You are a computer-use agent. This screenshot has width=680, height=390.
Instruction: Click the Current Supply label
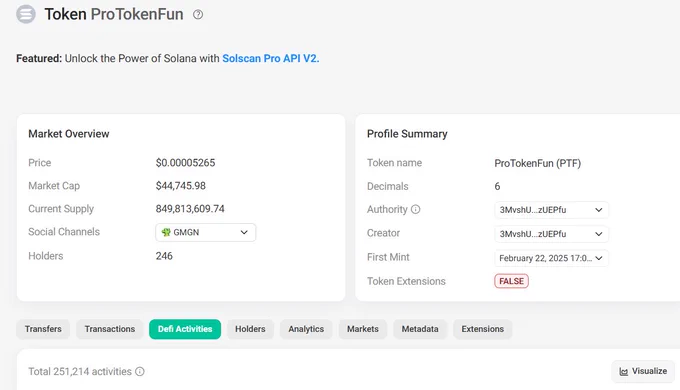coord(61,209)
